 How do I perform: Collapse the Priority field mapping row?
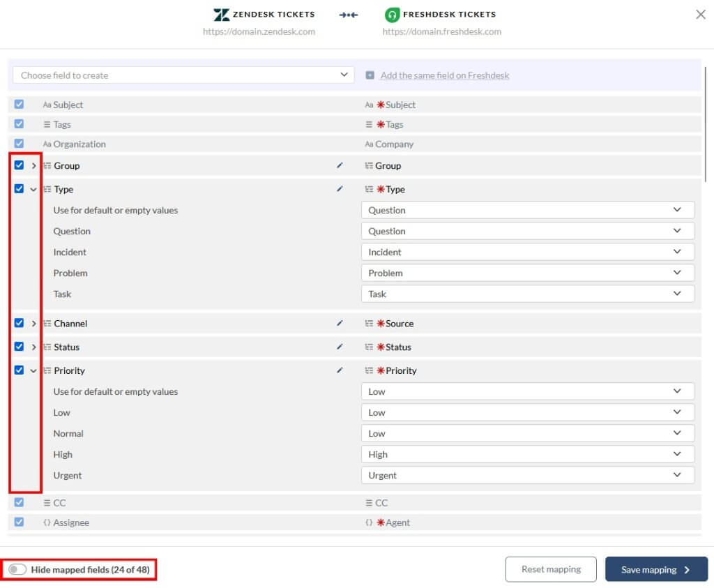[33, 370]
